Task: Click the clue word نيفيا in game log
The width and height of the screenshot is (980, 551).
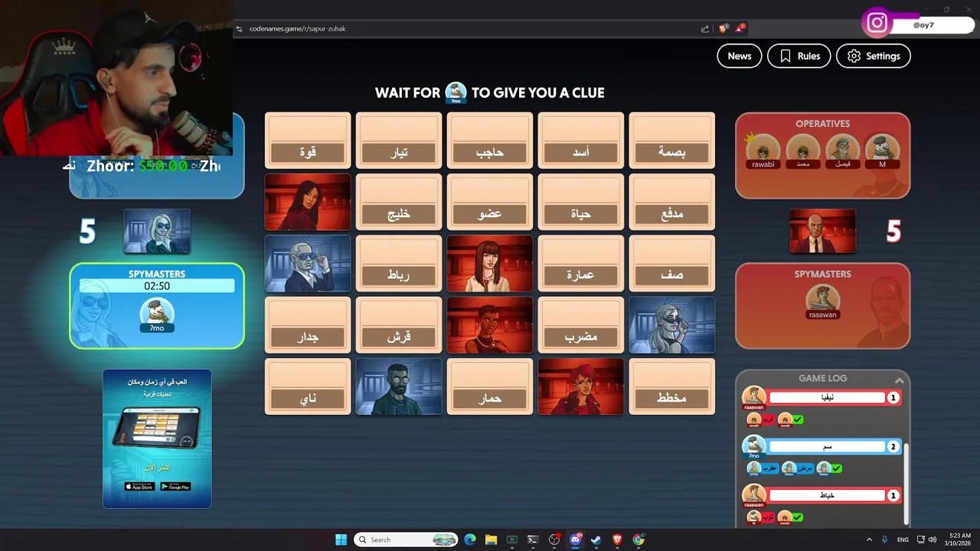Action: tap(827, 398)
